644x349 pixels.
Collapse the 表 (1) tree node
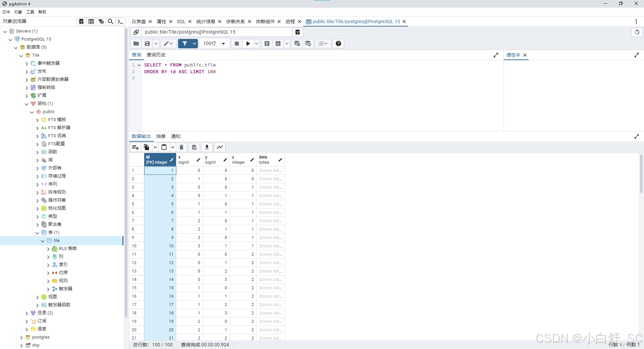coord(37,233)
